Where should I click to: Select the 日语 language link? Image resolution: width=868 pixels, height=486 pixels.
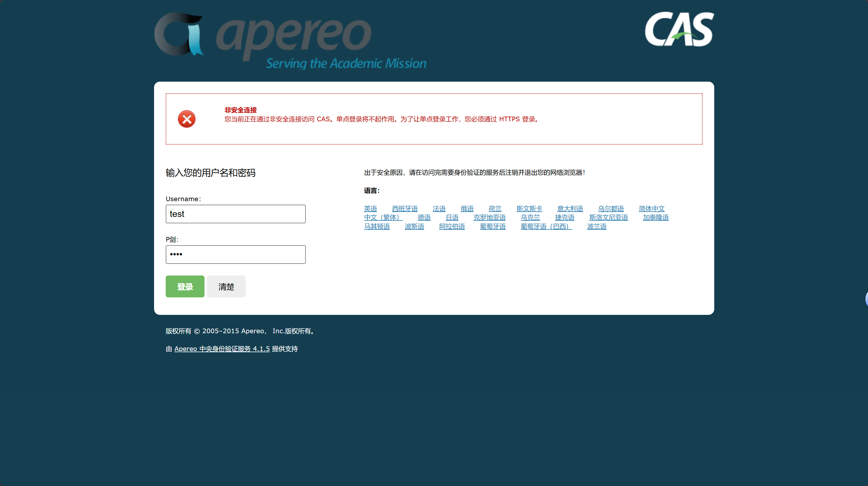(x=452, y=217)
